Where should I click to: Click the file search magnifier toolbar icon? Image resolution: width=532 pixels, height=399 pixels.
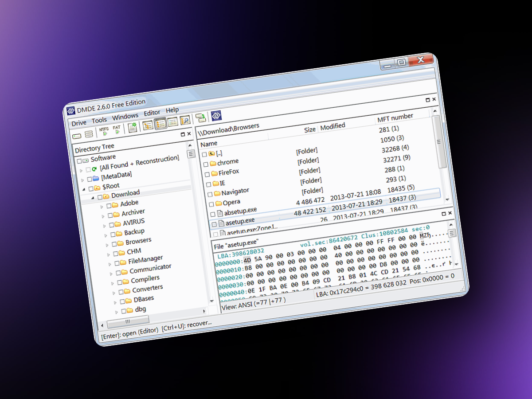[184, 120]
